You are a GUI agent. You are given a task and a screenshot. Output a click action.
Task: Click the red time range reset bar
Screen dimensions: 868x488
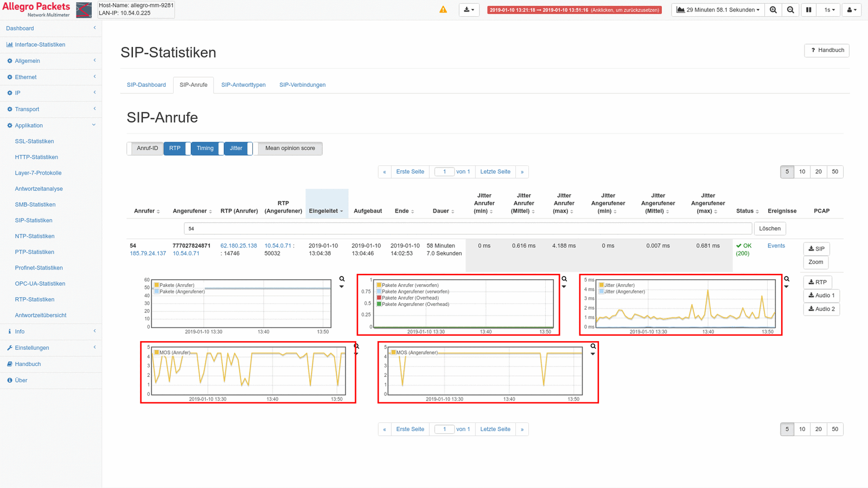[x=574, y=10]
